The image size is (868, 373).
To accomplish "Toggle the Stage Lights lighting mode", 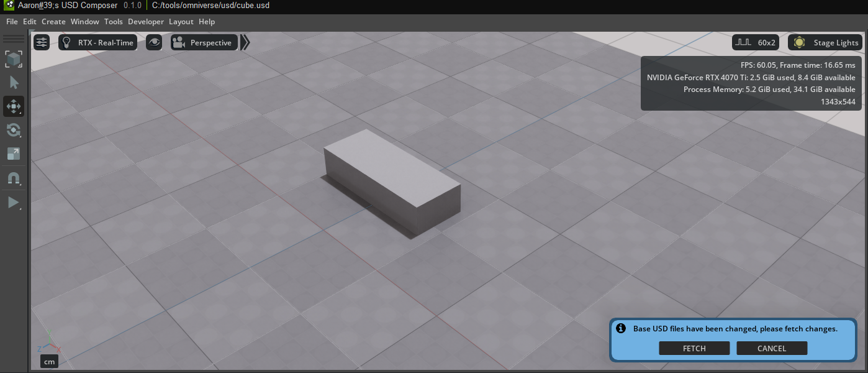I will [825, 42].
